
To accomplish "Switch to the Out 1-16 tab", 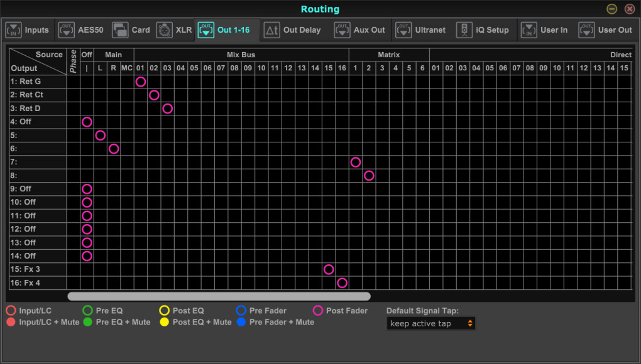I will coord(227,30).
